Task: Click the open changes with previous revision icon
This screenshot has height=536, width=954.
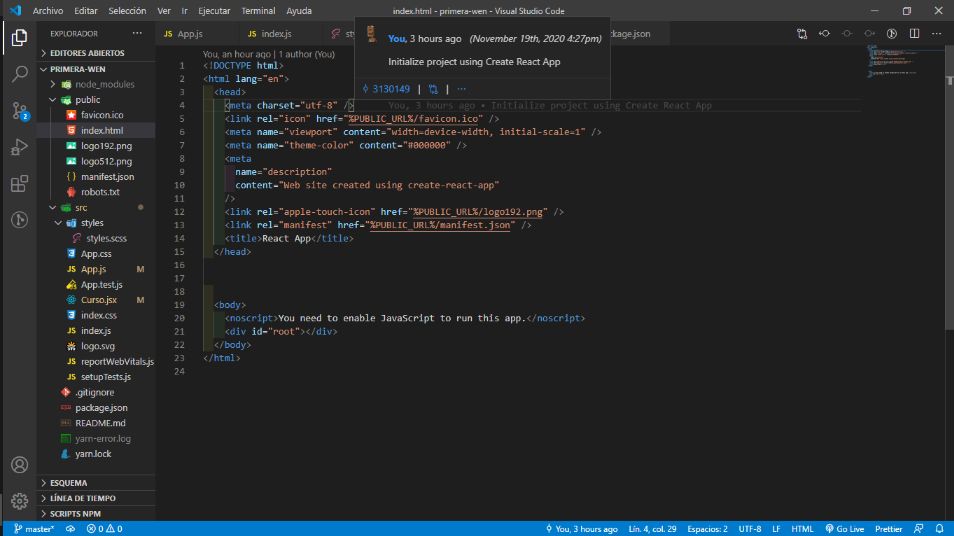Action: click(824, 34)
